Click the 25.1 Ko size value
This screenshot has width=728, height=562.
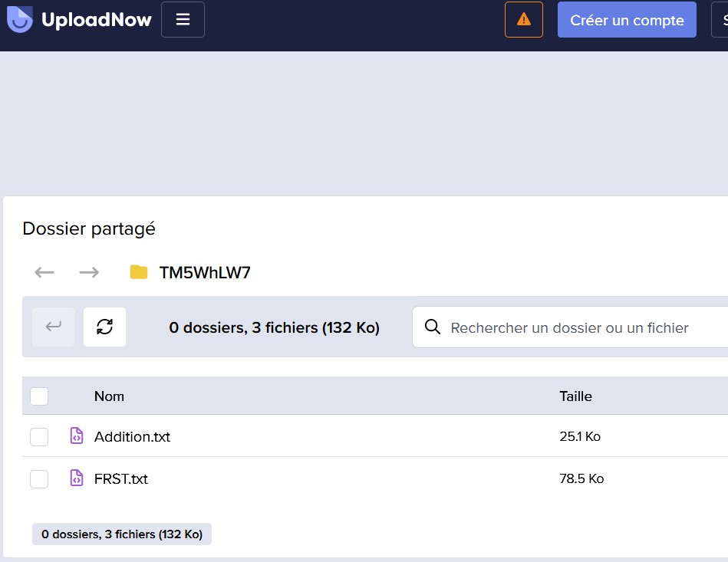click(580, 436)
